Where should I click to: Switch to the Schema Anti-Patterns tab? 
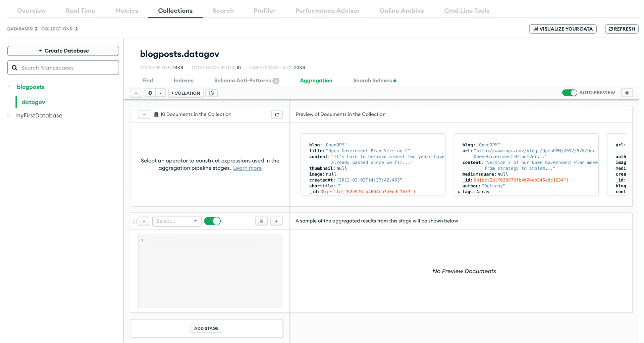point(242,81)
